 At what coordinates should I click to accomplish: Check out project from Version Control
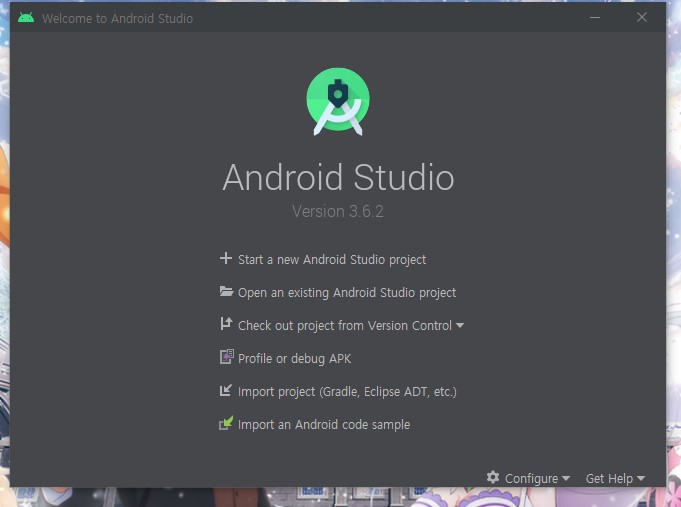pos(345,326)
